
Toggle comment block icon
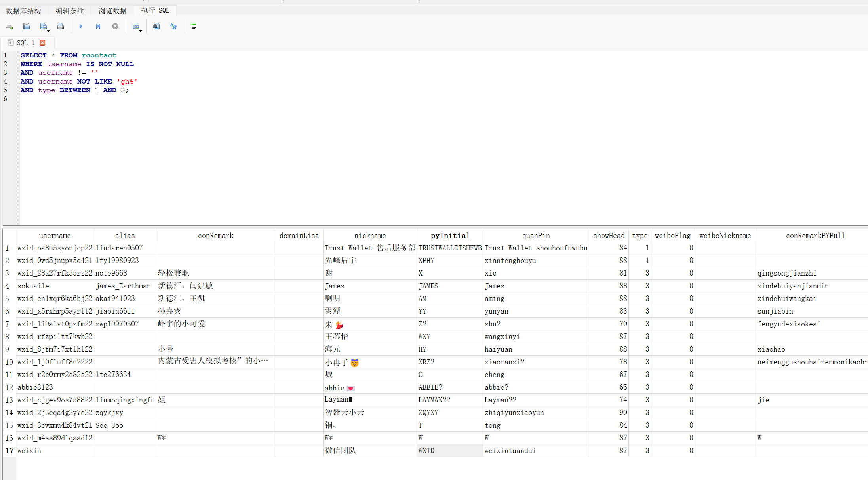[194, 27]
